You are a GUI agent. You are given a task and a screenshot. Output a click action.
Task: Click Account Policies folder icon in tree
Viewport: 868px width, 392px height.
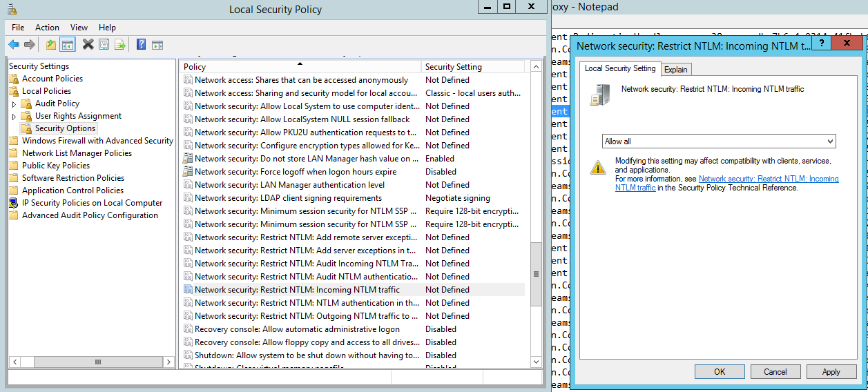[x=15, y=79]
